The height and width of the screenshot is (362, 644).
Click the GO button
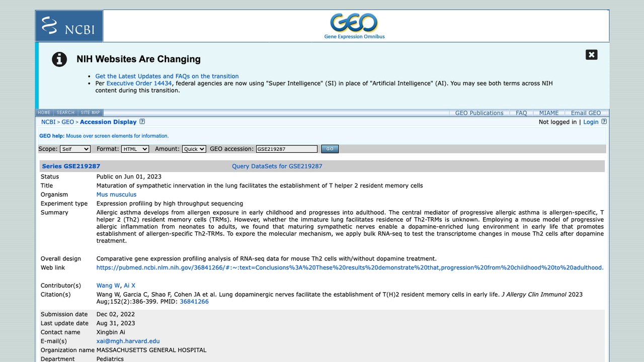(330, 149)
